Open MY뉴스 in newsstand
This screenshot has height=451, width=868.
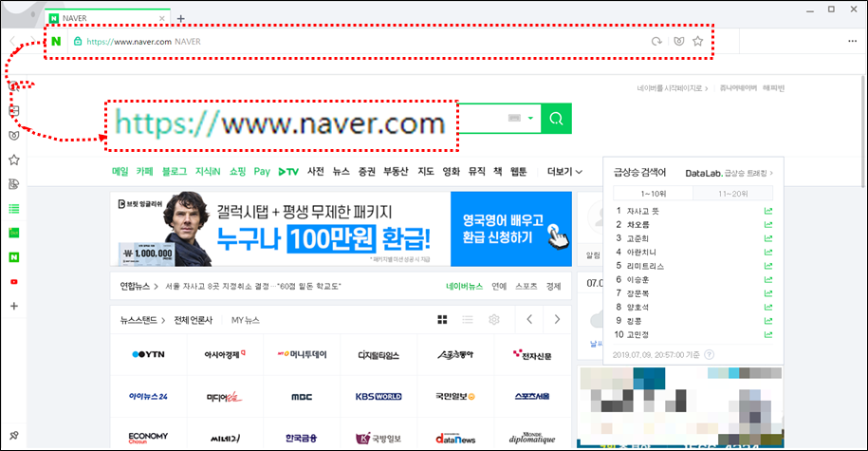pos(246,320)
